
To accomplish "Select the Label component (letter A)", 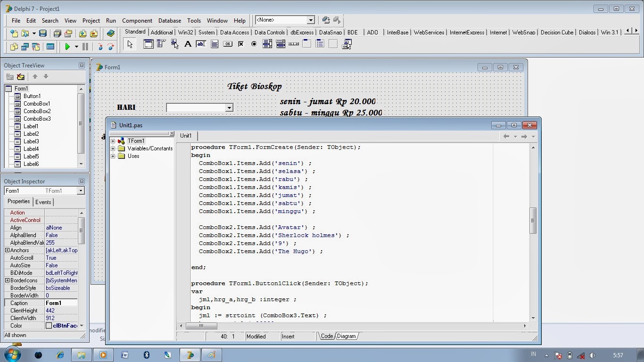I will click(x=188, y=44).
